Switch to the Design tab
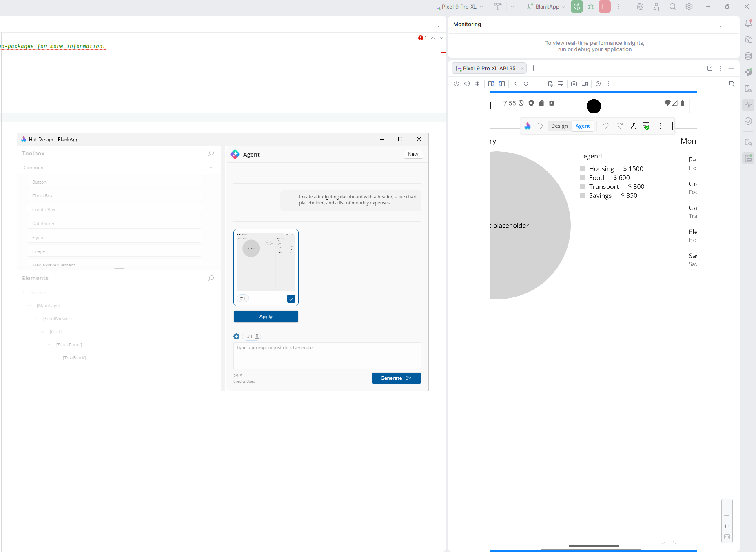This screenshot has width=756, height=552. coord(559,126)
